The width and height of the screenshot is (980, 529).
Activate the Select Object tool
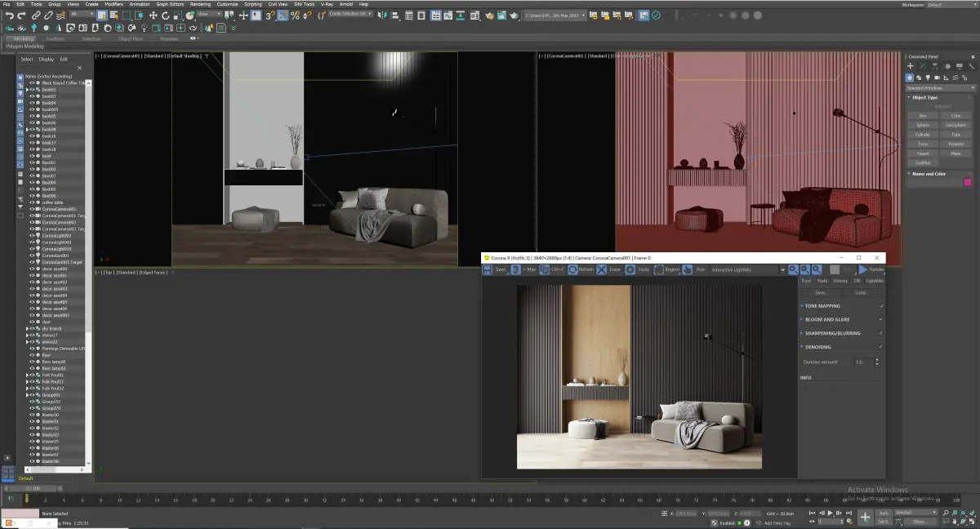pos(101,15)
